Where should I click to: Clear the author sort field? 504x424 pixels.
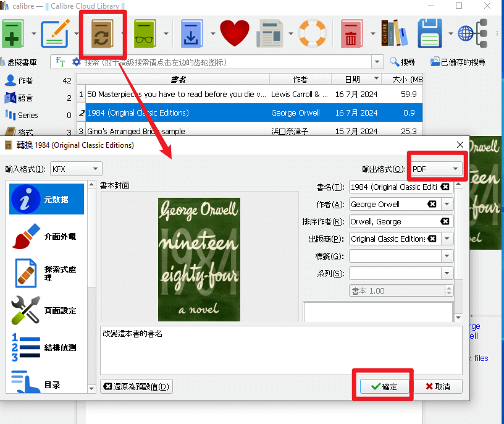[x=445, y=221]
